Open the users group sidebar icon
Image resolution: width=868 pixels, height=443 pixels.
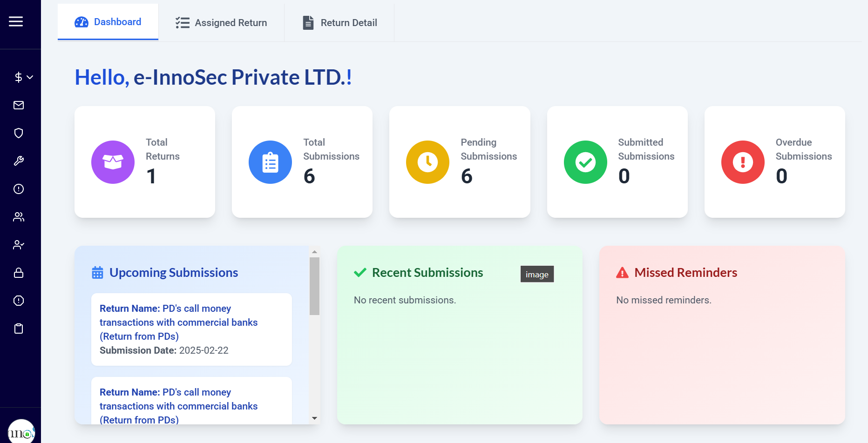click(x=19, y=217)
